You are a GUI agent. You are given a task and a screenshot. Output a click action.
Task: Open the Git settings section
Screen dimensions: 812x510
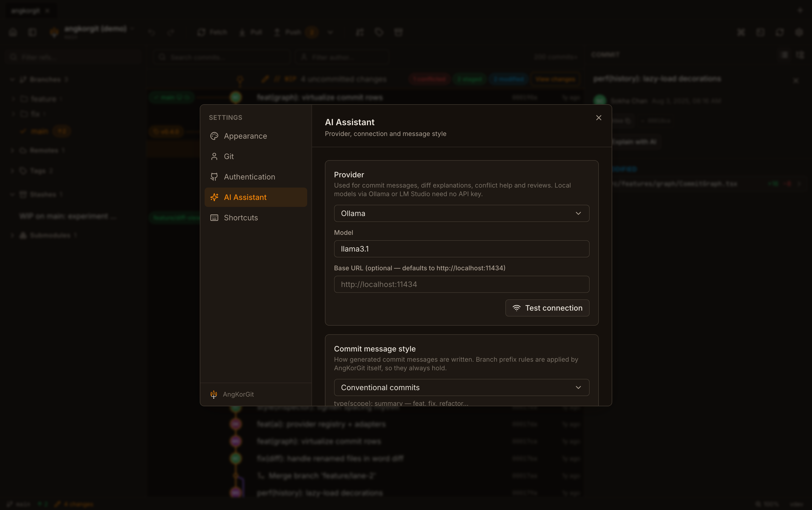[256, 156]
